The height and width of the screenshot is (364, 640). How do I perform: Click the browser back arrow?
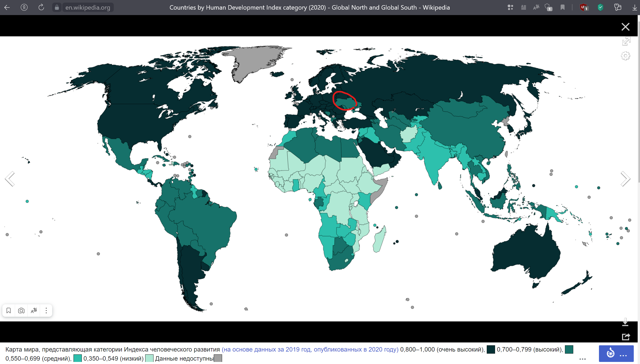[7, 8]
